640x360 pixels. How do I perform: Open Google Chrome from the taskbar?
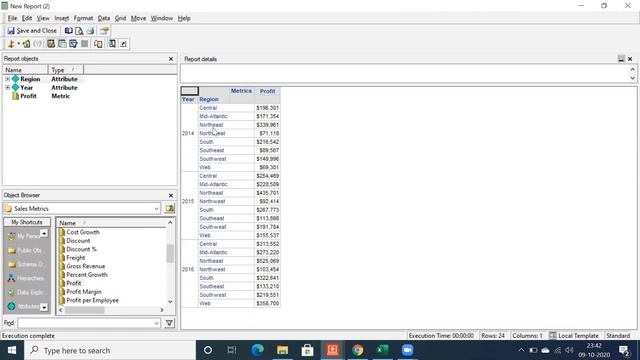point(358,350)
